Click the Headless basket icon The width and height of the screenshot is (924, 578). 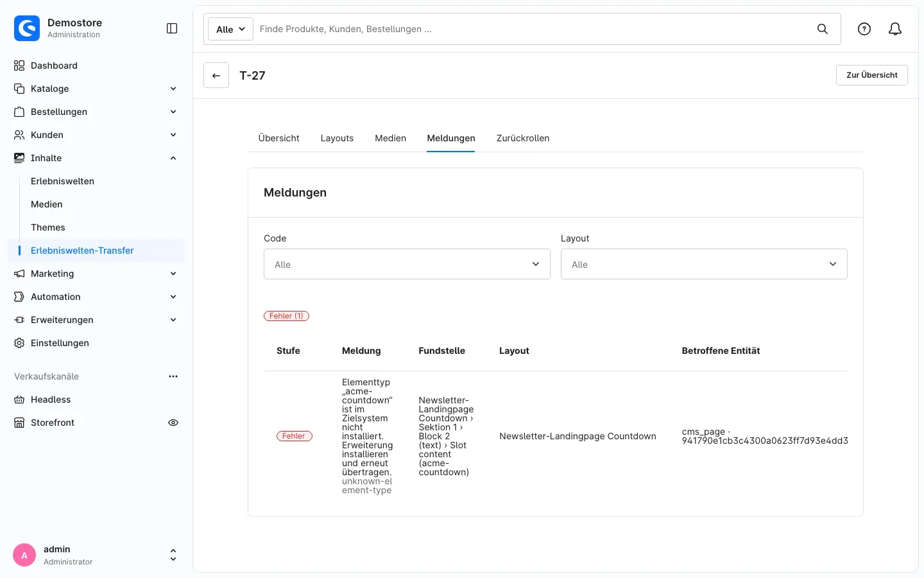[x=19, y=399]
